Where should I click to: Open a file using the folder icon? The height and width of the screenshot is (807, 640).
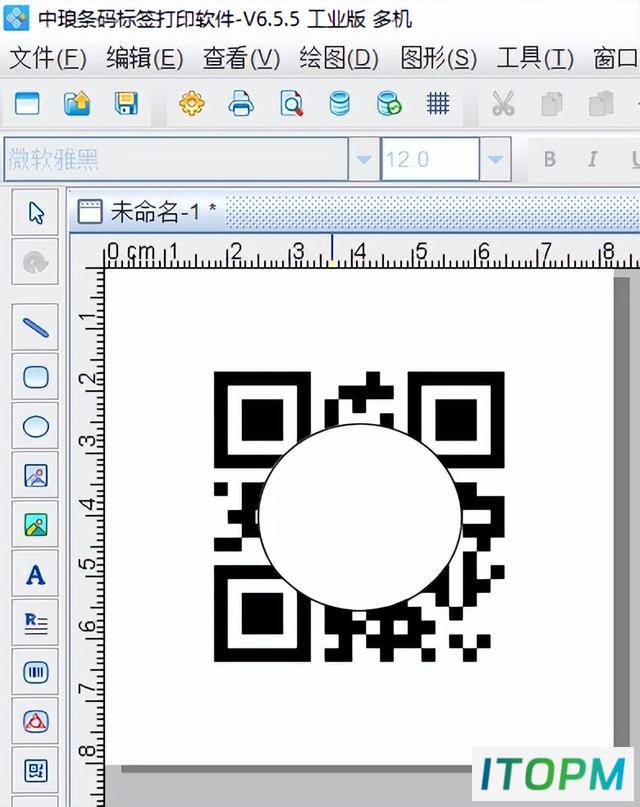point(77,103)
